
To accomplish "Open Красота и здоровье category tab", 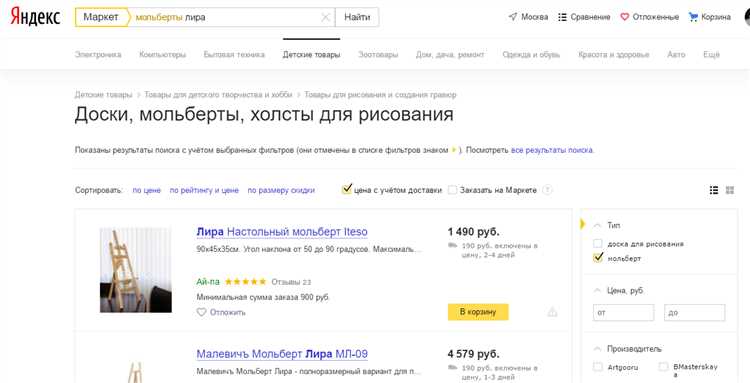I will click(x=614, y=55).
